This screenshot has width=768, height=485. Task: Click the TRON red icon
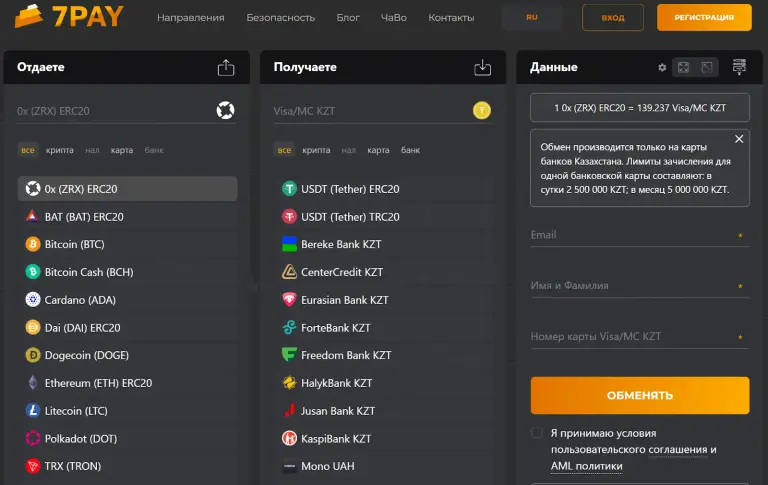coord(32,466)
